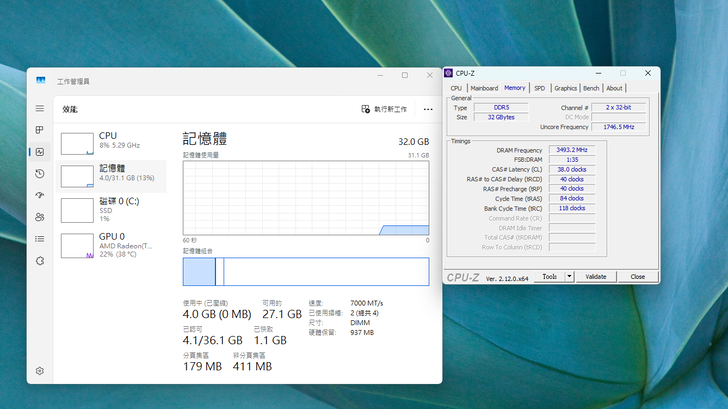Click the Validate button in CPU-Z
The image size is (728, 409).
(x=595, y=276)
